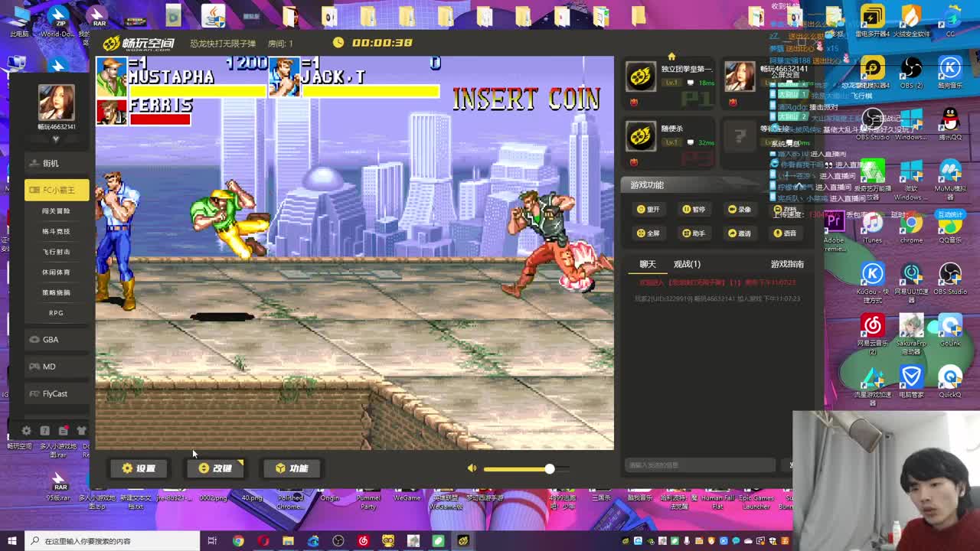980x551 pixels.
Task: Open the 腾讯QQ penguin desktop icon
Action: [x=950, y=125]
